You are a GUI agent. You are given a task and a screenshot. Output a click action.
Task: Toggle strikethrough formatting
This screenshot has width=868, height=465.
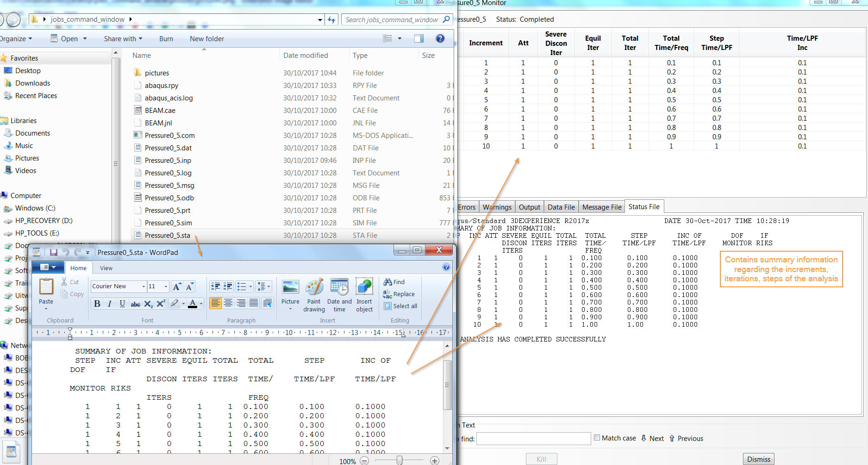tap(135, 304)
